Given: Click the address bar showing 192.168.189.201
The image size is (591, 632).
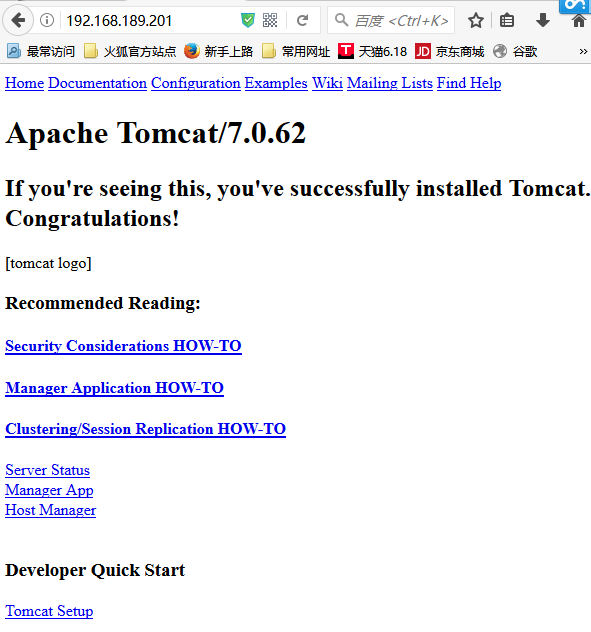Looking at the screenshot, I should (149, 20).
